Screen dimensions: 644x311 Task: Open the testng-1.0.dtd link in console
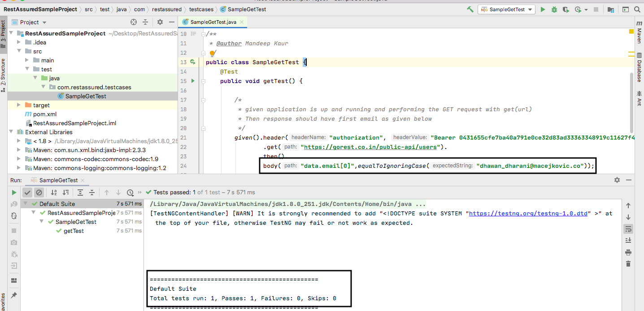click(x=528, y=214)
